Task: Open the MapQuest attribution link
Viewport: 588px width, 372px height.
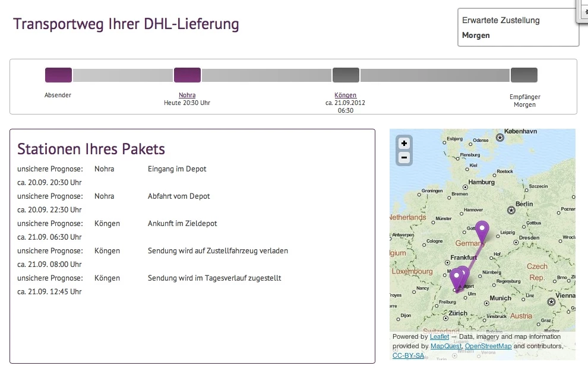Action: [446, 346]
